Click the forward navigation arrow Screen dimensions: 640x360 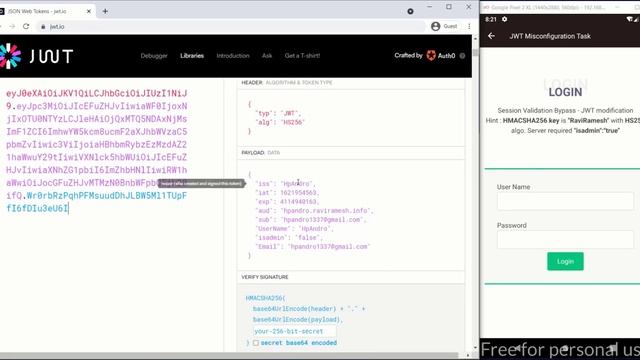point(12,27)
